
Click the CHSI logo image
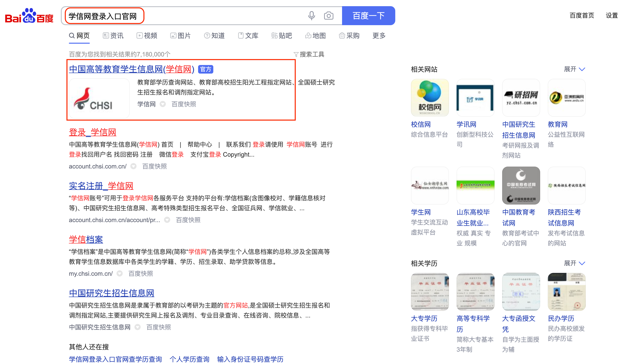(x=99, y=98)
